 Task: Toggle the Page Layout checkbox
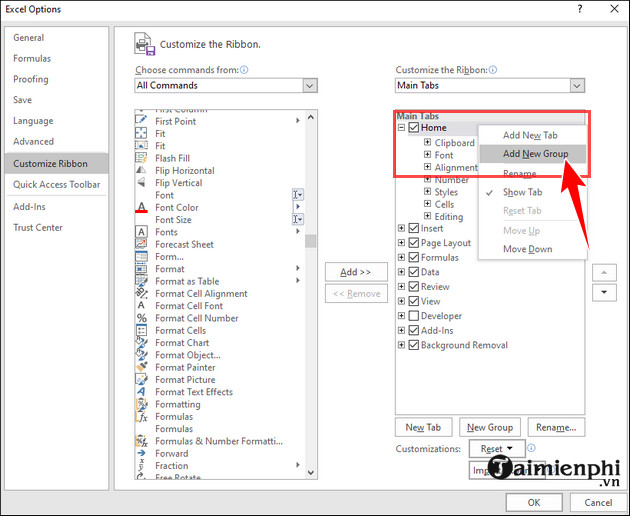tap(413, 243)
